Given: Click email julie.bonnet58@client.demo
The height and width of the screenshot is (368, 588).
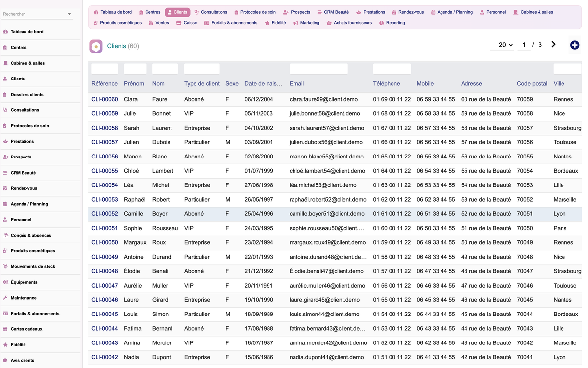Looking at the screenshot, I should 325,113.
